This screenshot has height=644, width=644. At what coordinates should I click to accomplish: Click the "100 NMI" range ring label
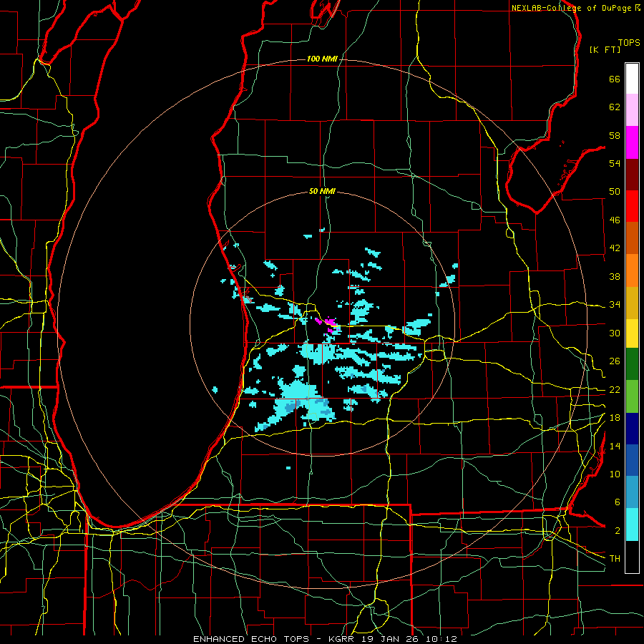coord(322,59)
